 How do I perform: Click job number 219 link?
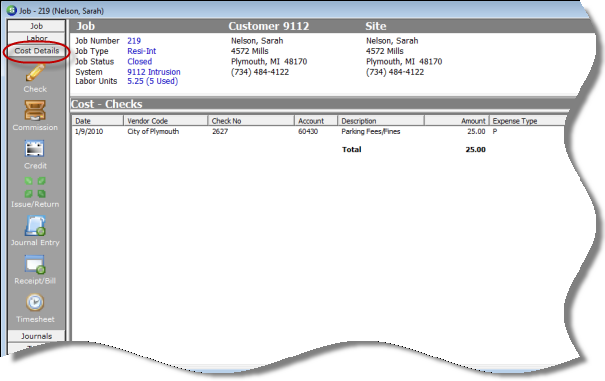pos(134,41)
